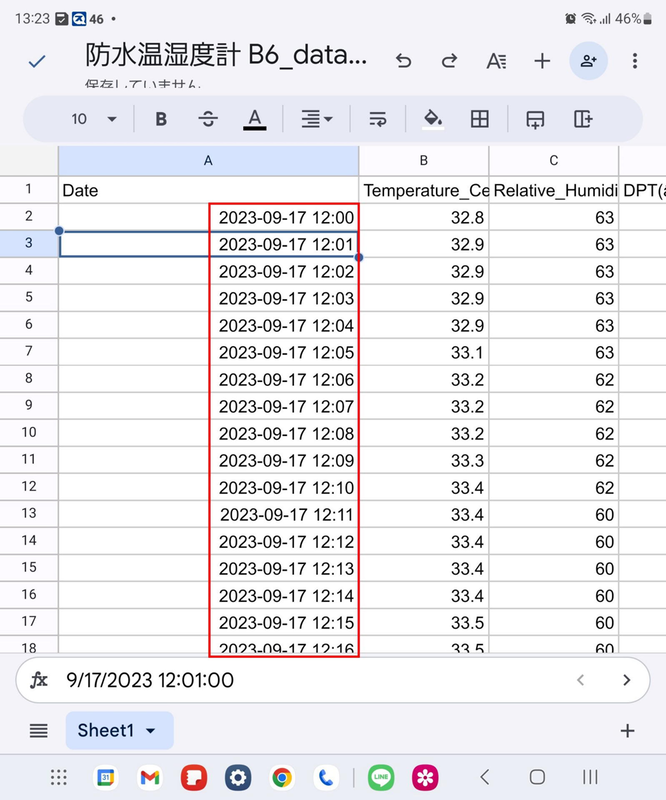Expand the Sheet1 tab dropdown
Image resolution: width=666 pixels, height=800 pixels.
[151, 731]
